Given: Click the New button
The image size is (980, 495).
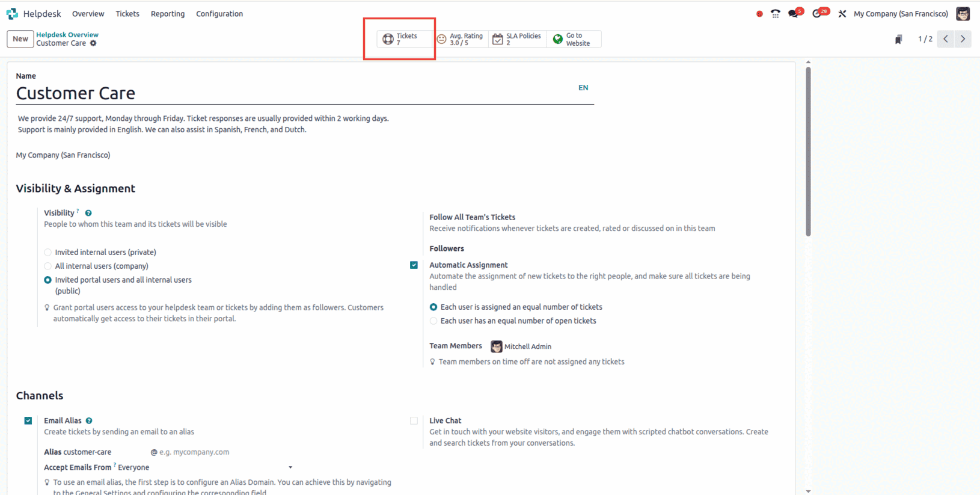Looking at the screenshot, I should point(20,39).
